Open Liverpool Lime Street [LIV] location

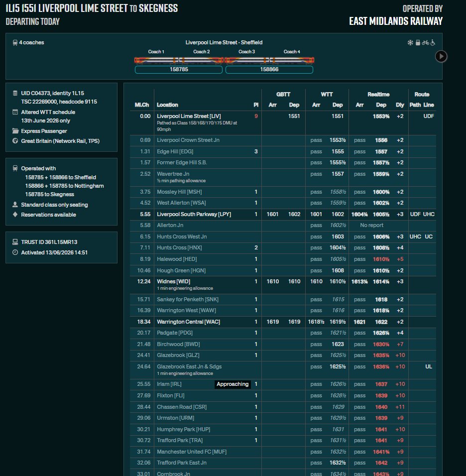[189, 116]
